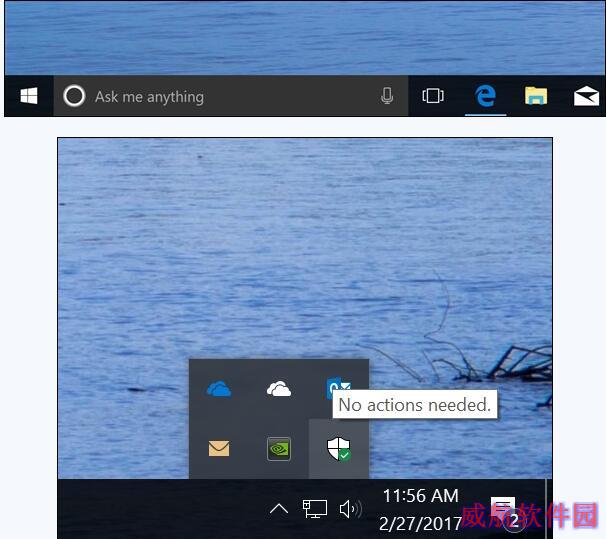Click the Cortana circle icon

coord(74,96)
